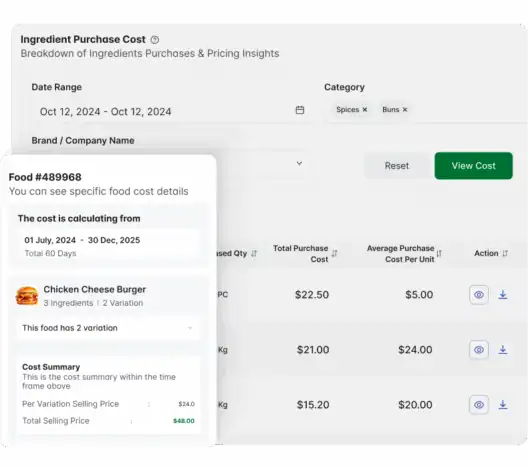
Task: Click the View Cost button
Action: tap(473, 166)
